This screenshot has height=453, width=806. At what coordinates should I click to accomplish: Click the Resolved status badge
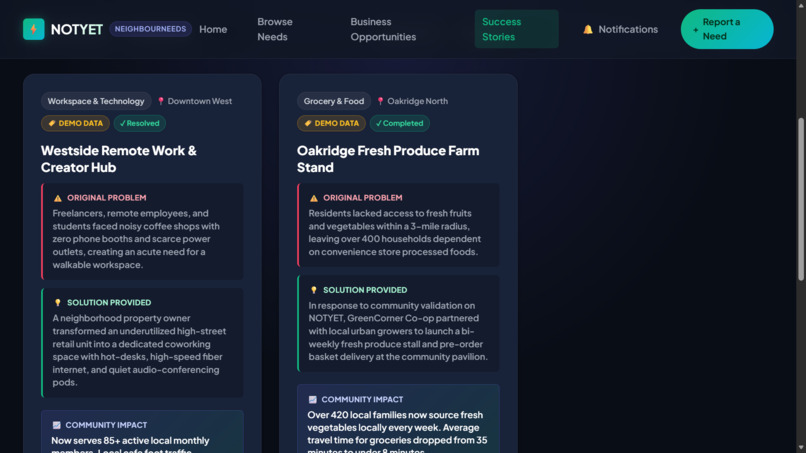coord(140,123)
